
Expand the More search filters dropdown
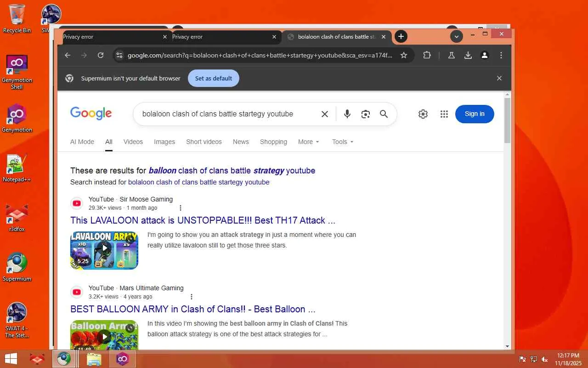click(309, 142)
